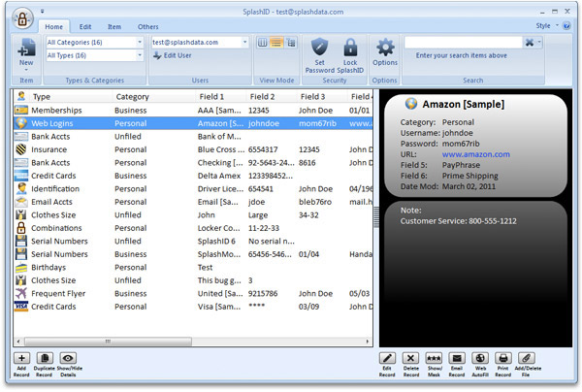Click horizontal scrollbar thumb in list
This screenshot has height=392, width=582.
click(108, 342)
